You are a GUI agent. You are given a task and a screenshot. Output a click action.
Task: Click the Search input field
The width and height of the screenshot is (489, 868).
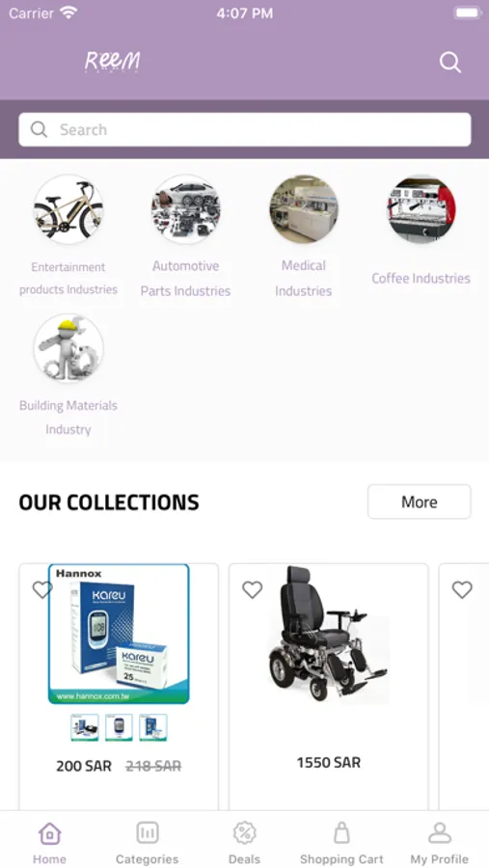coord(245,129)
